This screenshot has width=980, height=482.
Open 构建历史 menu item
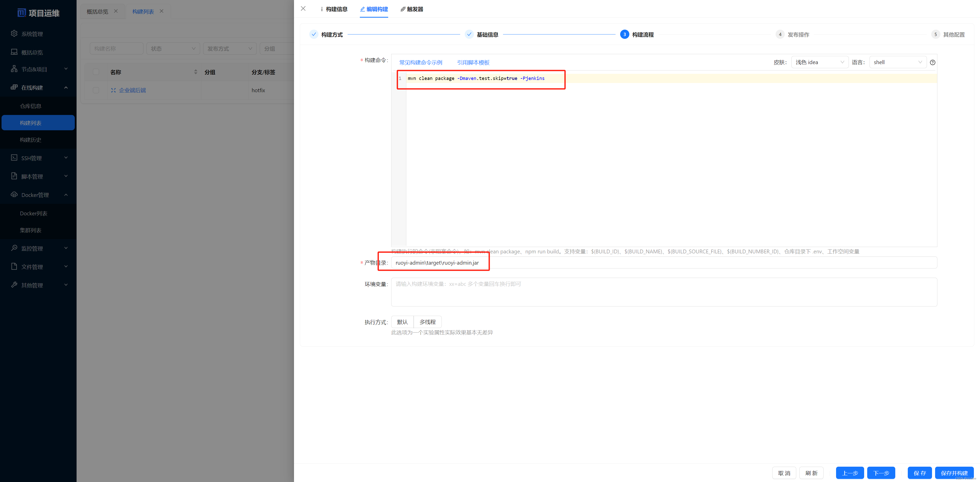point(38,140)
